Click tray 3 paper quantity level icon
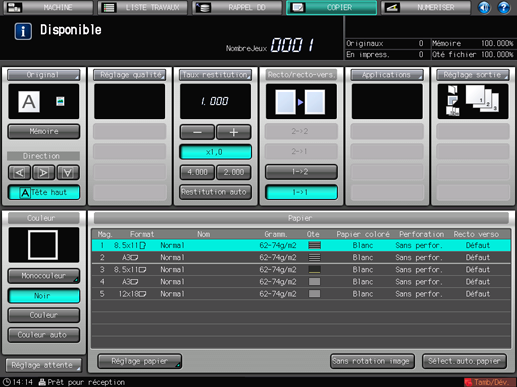 click(314, 269)
